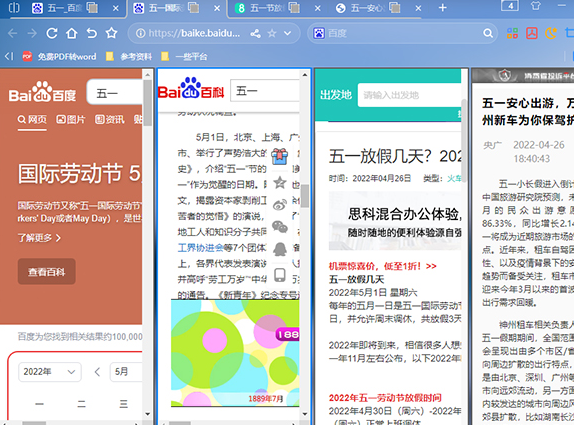Click the magnifier in browser search box

tap(488, 34)
